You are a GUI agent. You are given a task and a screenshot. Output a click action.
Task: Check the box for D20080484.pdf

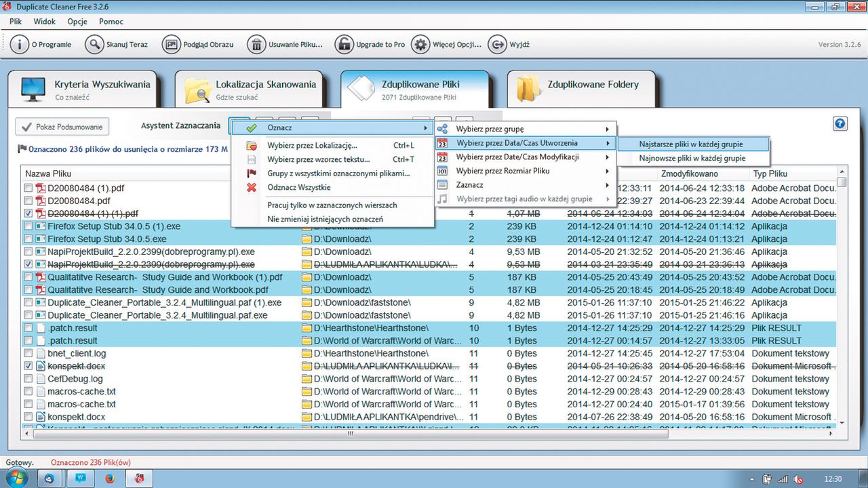click(28, 201)
